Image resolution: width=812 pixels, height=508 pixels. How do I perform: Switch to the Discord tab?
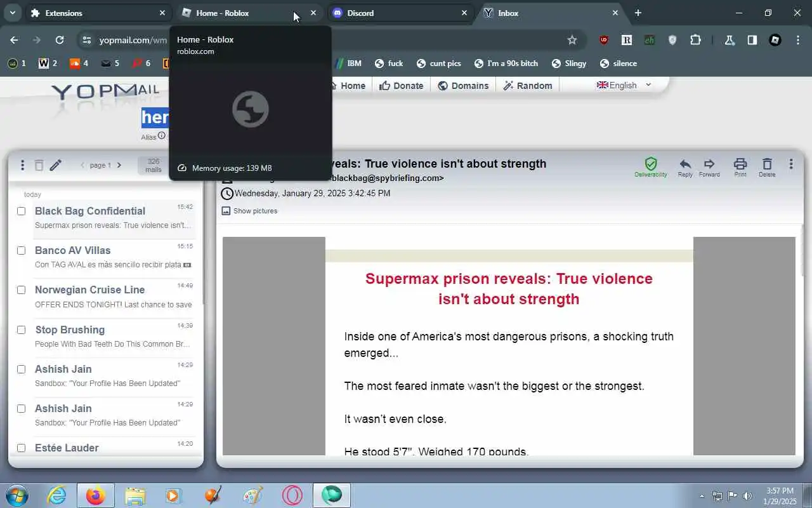(x=400, y=13)
